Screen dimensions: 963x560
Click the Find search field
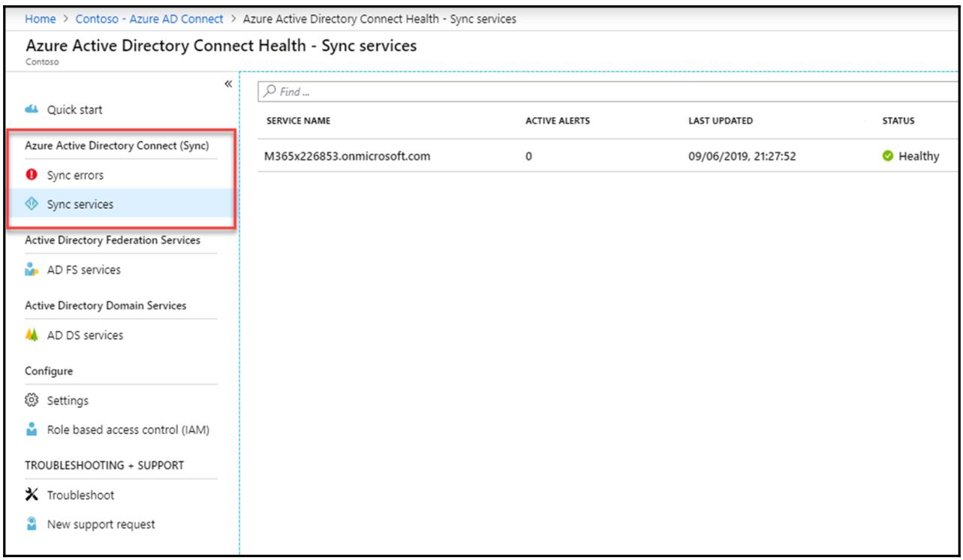pyautogui.click(x=600, y=92)
